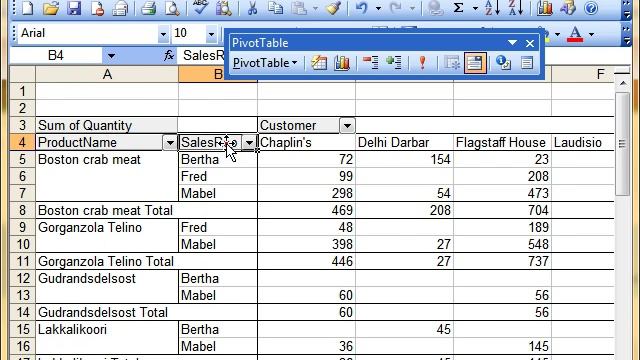
Task: Open the AutoSum functions dropdown arrow
Action: 475,8
